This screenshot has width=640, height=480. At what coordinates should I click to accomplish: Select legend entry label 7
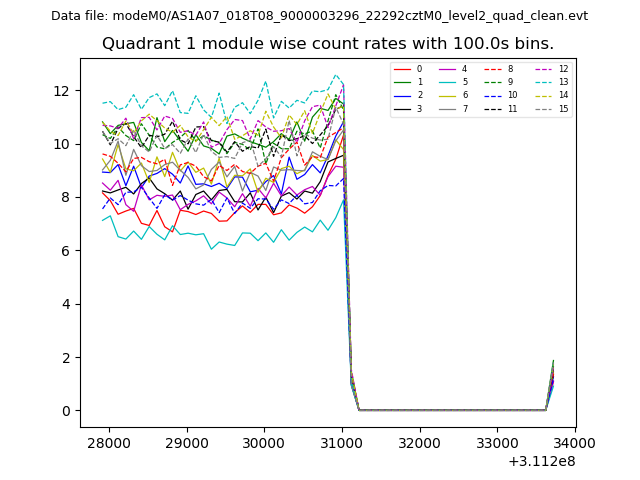pyautogui.click(x=465, y=108)
